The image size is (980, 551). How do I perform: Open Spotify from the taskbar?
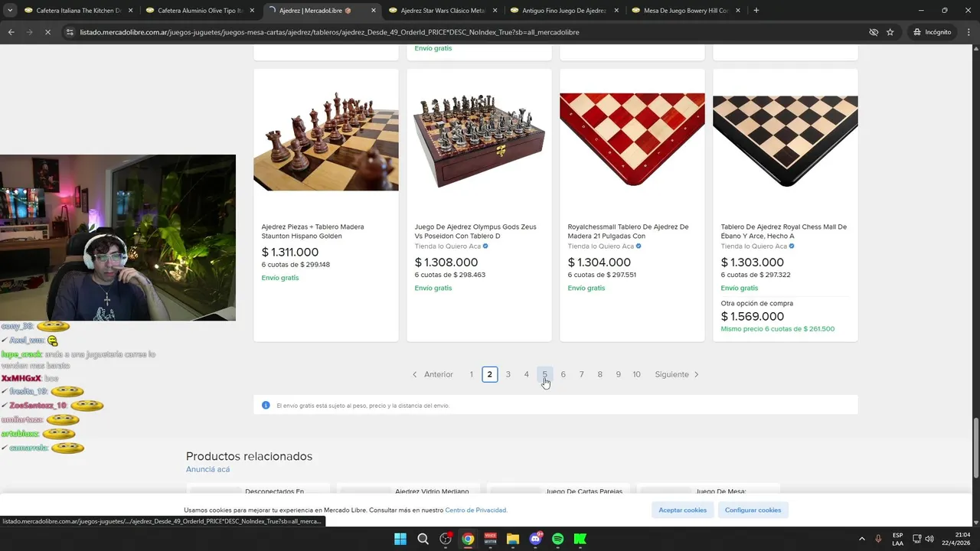[x=558, y=539]
